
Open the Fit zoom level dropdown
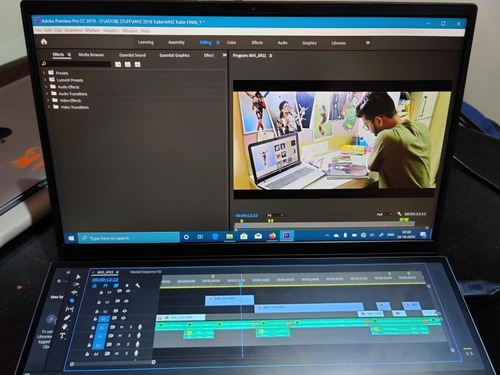(275, 215)
